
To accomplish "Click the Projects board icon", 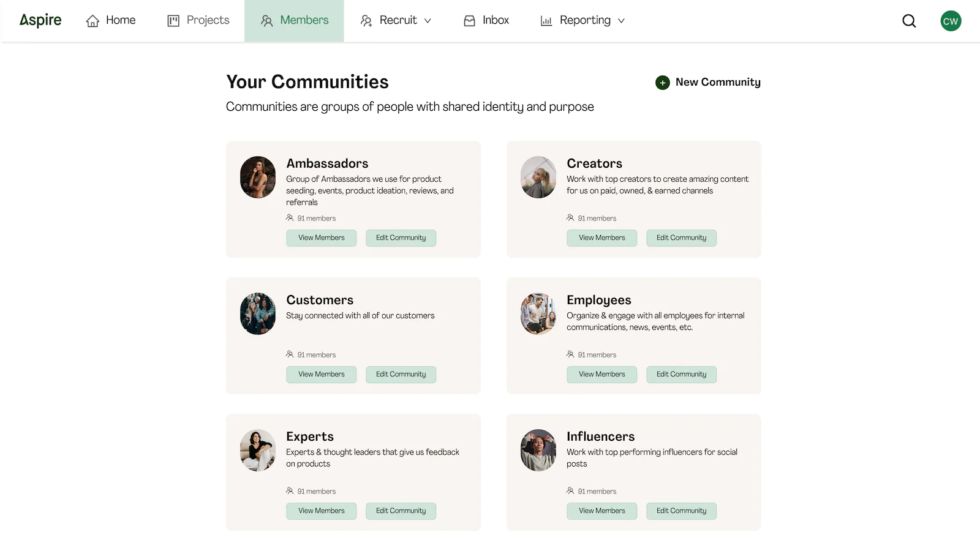I will point(173,21).
